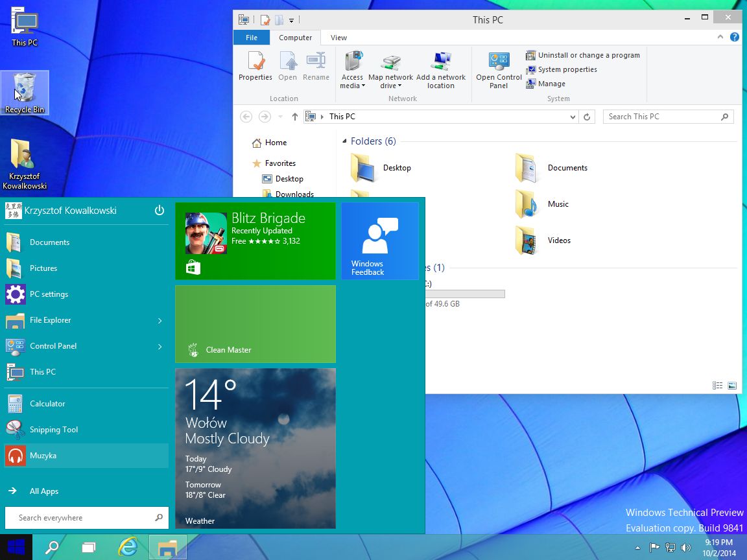Image resolution: width=747 pixels, height=560 pixels.
Task: Open the Quick Access Toolbar customize dropdown
Action: click(292, 20)
